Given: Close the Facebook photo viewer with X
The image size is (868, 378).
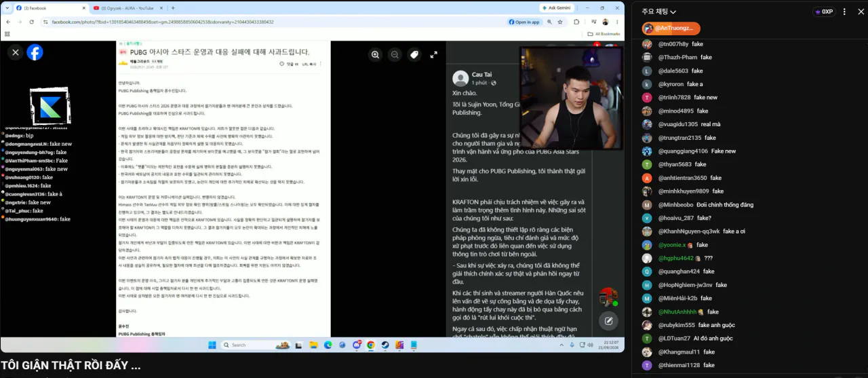Looking at the screenshot, I should pos(15,52).
